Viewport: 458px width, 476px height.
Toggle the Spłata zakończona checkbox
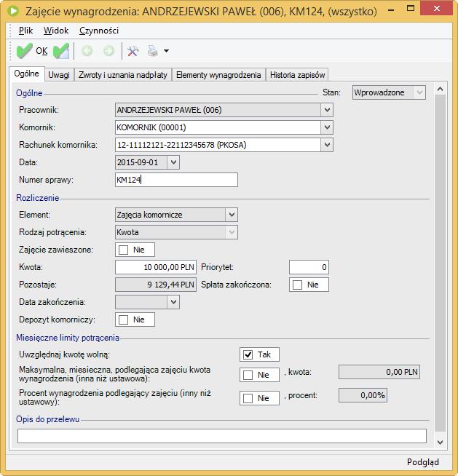[297, 285]
